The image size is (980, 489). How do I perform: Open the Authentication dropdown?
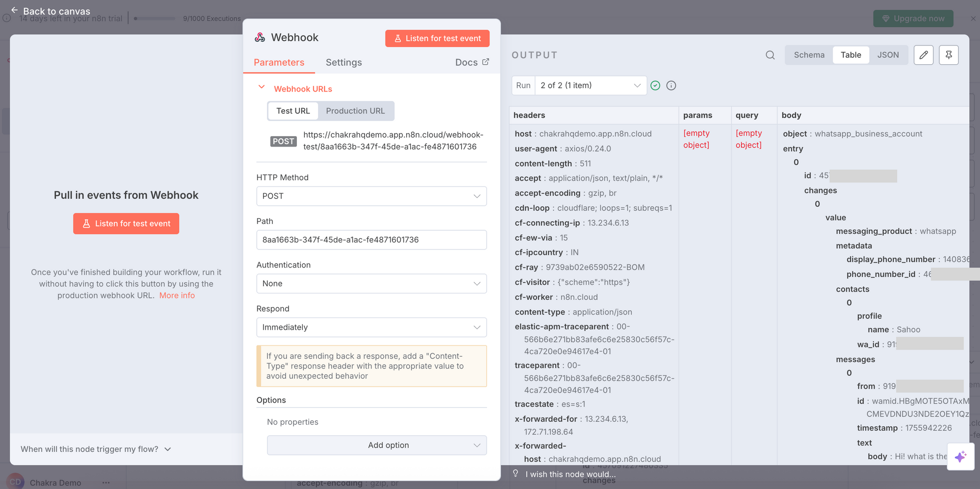371,284
